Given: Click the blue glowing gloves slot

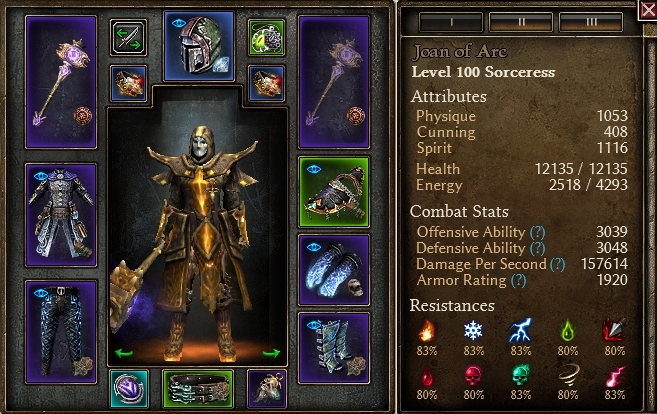Looking at the screenshot, I should [334, 270].
